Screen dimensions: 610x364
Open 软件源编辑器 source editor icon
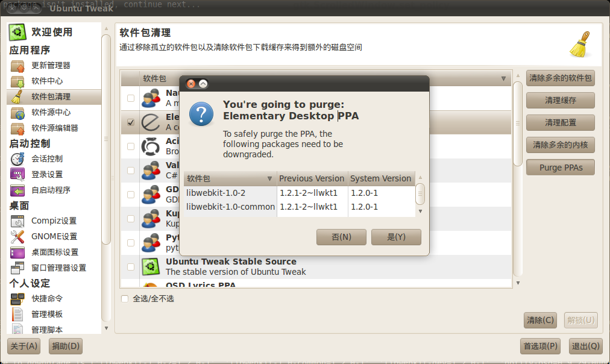pos(17,128)
